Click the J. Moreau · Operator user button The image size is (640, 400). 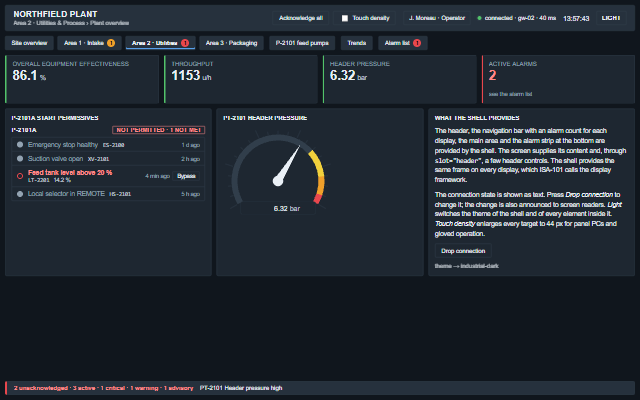pyautogui.click(x=437, y=18)
